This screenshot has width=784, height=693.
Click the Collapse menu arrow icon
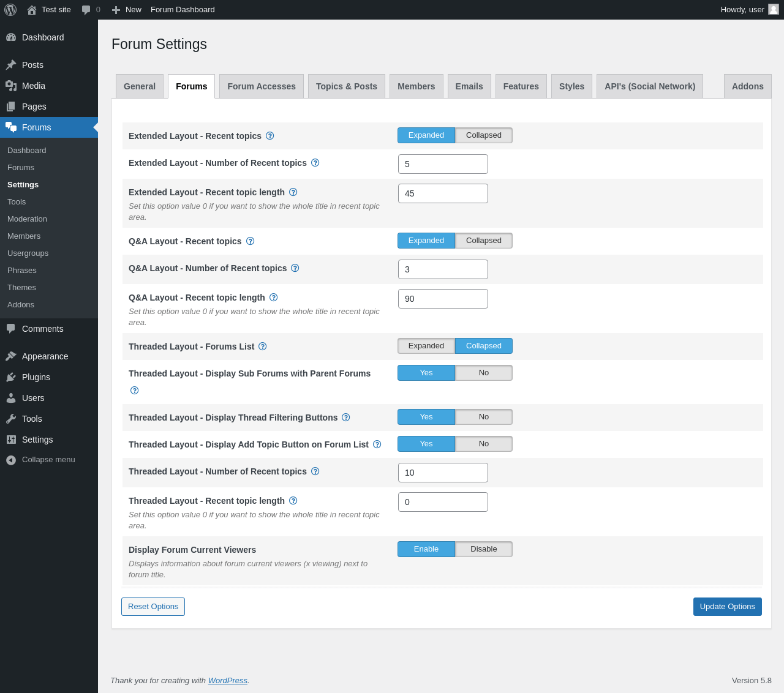(11, 460)
